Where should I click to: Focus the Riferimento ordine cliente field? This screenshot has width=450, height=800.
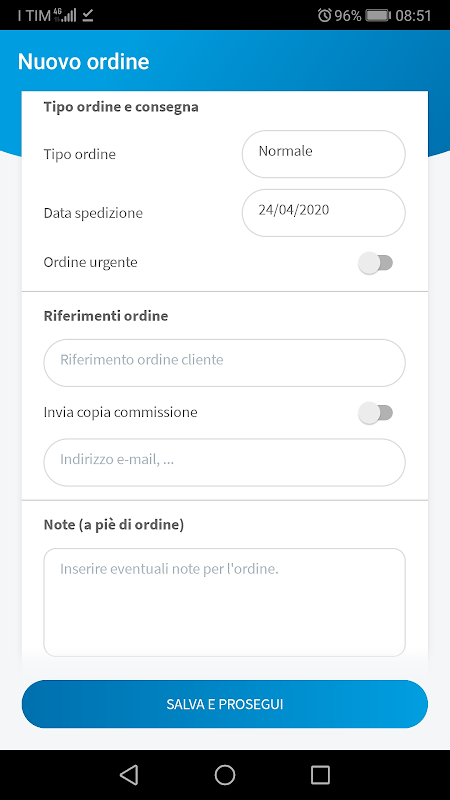click(224, 363)
